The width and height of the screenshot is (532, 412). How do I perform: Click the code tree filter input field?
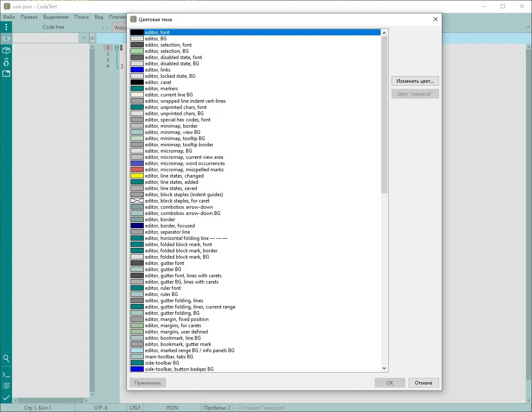pos(46,38)
